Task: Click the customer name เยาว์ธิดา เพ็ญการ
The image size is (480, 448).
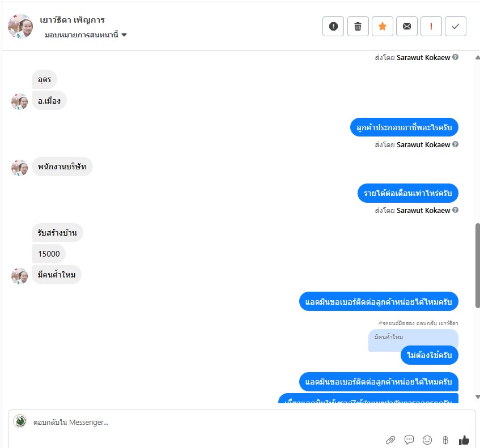Action: 72,20
